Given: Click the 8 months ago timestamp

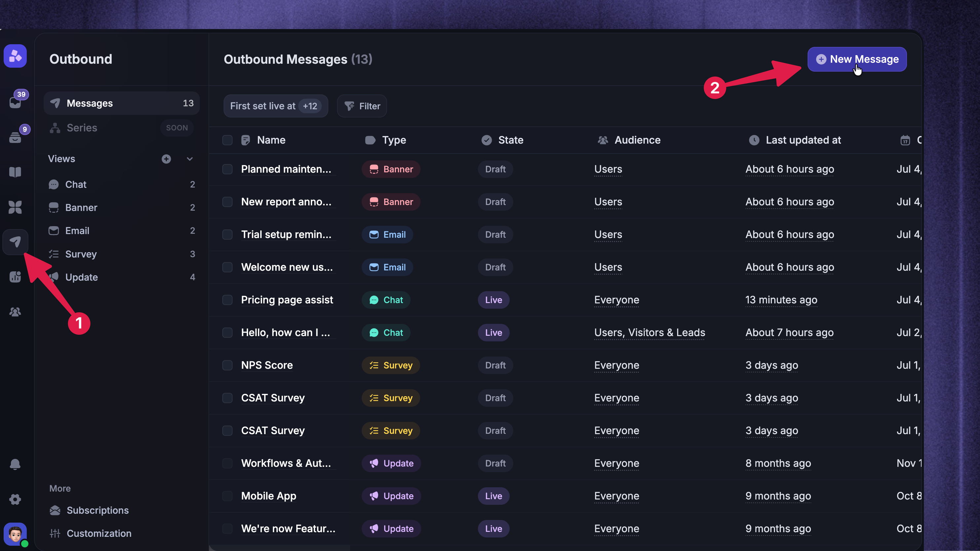Looking at the screenshot, I should pos(779,464).
